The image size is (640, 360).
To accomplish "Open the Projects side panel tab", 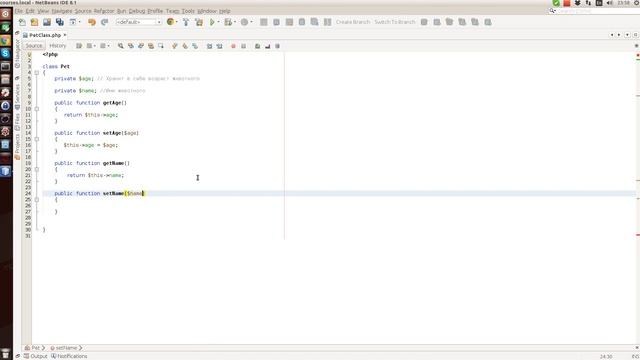I will (x=17, y=146).
